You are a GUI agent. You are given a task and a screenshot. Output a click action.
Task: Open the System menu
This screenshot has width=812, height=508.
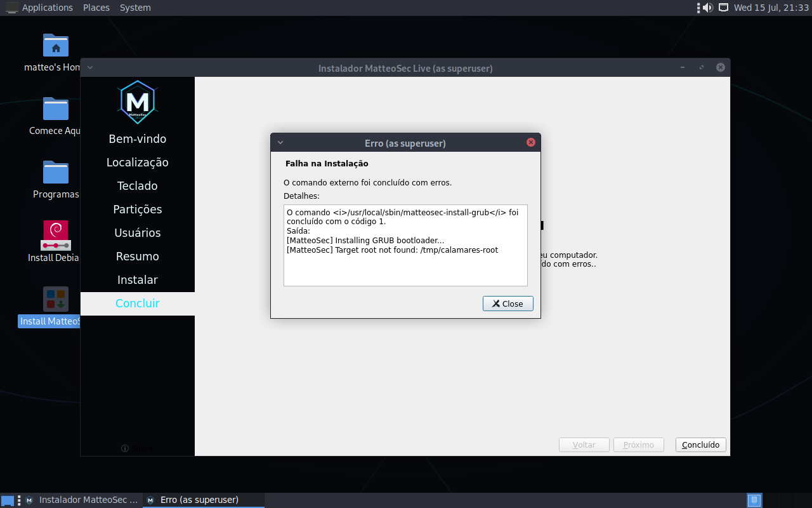(135, 8)
